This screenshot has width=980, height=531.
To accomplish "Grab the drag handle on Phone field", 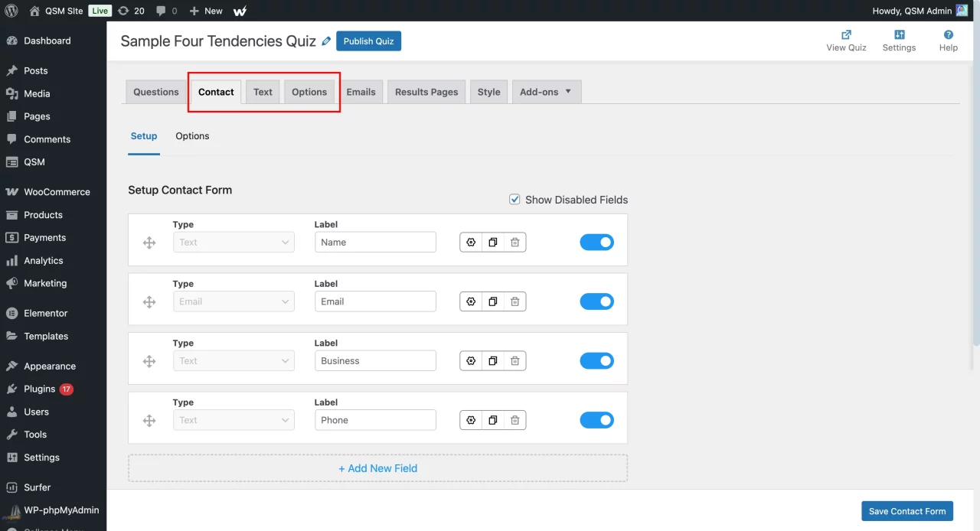I will point(149,420).
